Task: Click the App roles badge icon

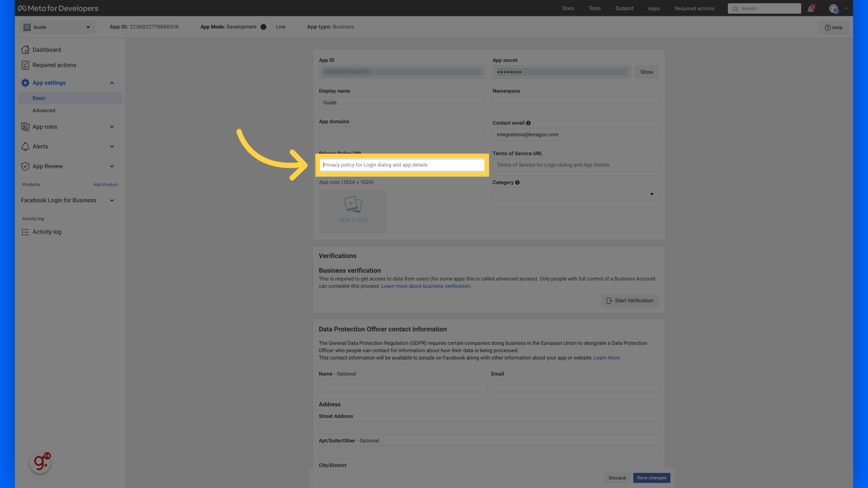Action: (25, 127)
